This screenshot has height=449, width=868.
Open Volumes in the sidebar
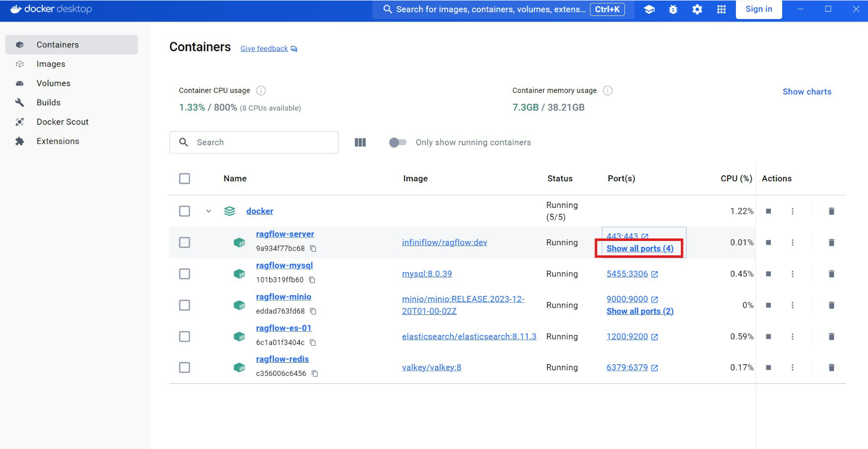tap(71, 83)
